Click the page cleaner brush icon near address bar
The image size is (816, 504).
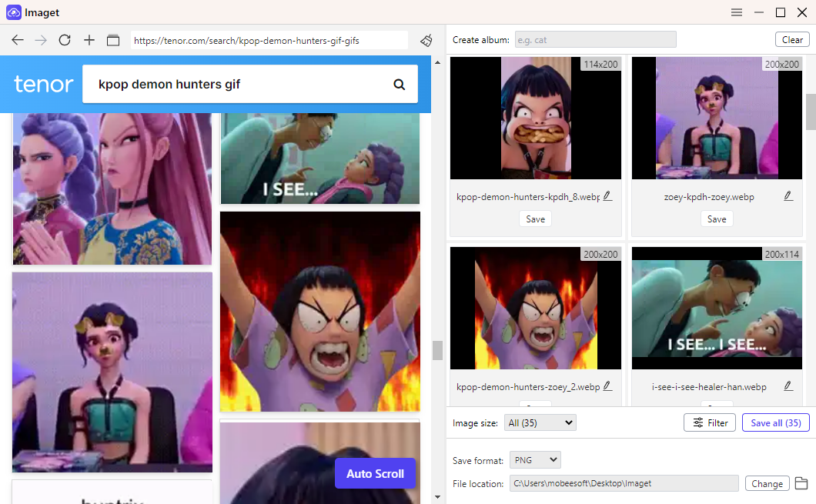pos(426,41)
